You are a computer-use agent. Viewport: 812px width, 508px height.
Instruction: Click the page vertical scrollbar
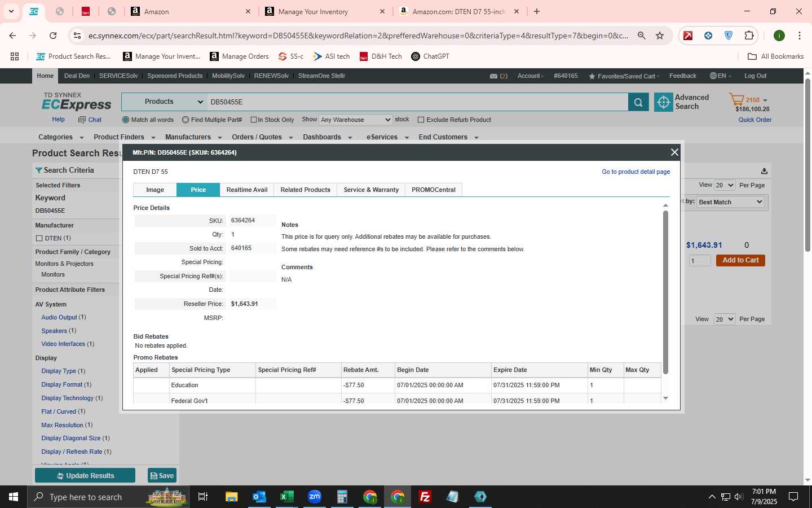(x=807, y=164)
